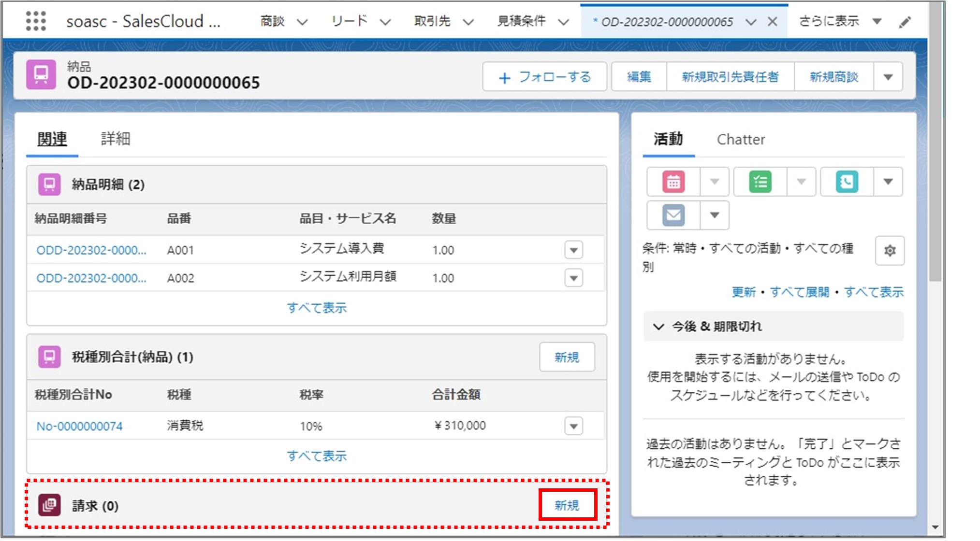Compose email with envelope icon
This screenshot has height=541, width=980.
pyautogui.click(x=673, y=215)
